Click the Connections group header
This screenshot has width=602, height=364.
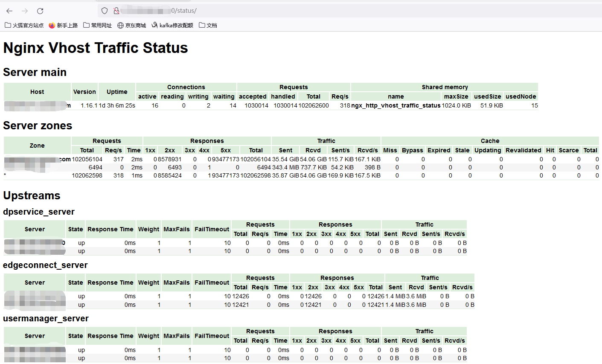point(186,87)
